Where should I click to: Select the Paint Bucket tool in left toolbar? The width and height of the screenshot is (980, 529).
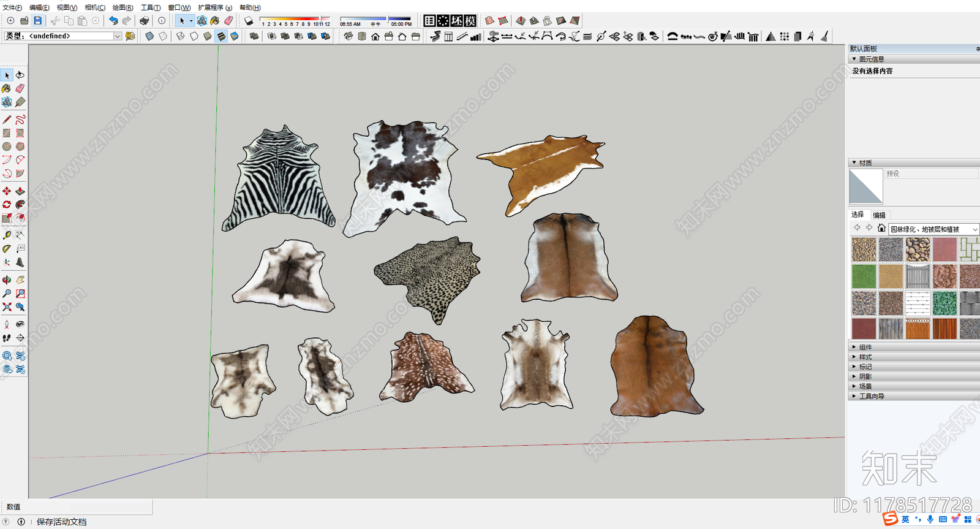[x=7, y=88]
